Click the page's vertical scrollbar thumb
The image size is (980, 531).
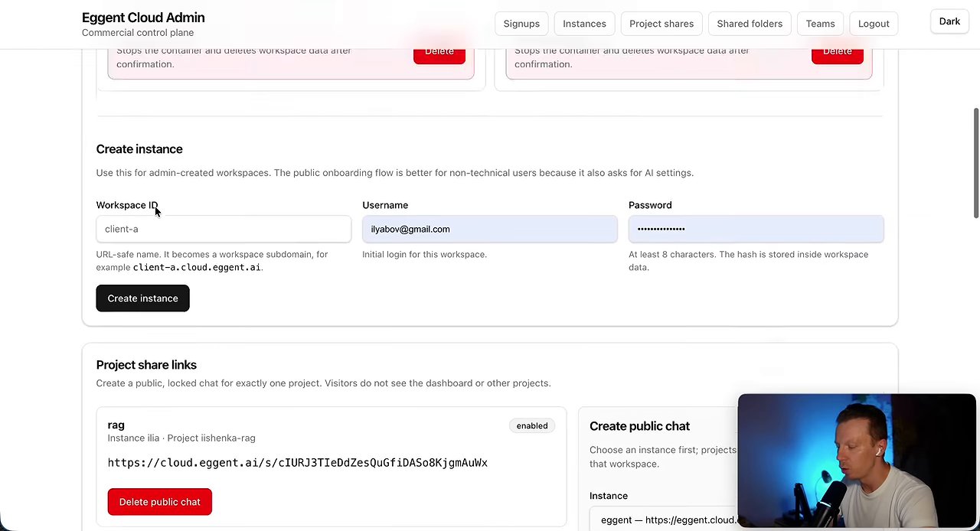tap(975, 162)
